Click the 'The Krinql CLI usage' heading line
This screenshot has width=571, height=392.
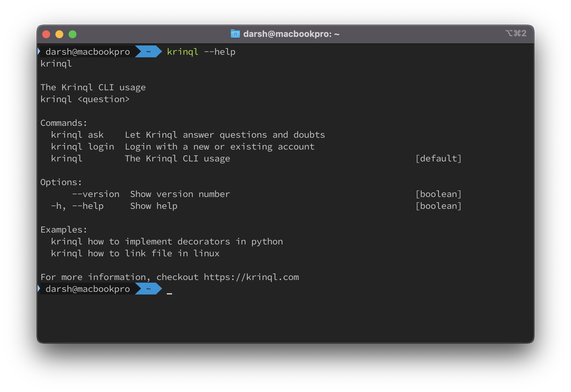point(93,87)
